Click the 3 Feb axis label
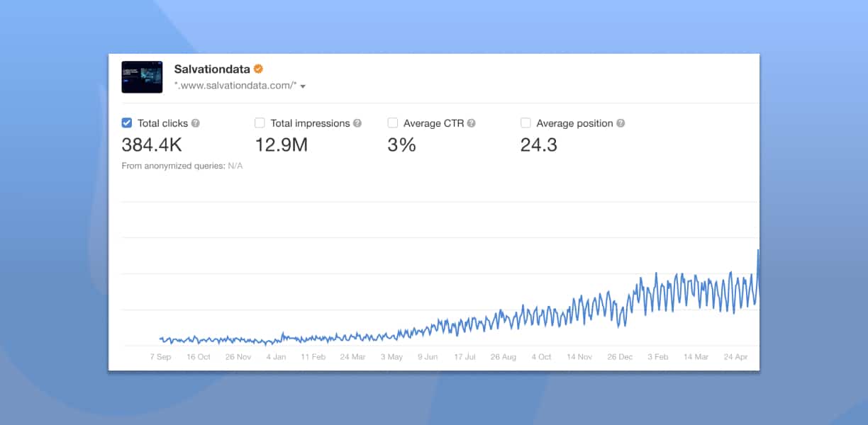The width and height of the screenshot is (868, 425). point(657,357)
